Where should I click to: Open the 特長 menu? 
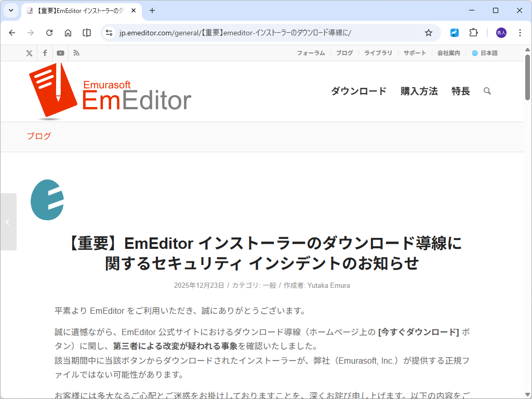(x=460, y=91)
